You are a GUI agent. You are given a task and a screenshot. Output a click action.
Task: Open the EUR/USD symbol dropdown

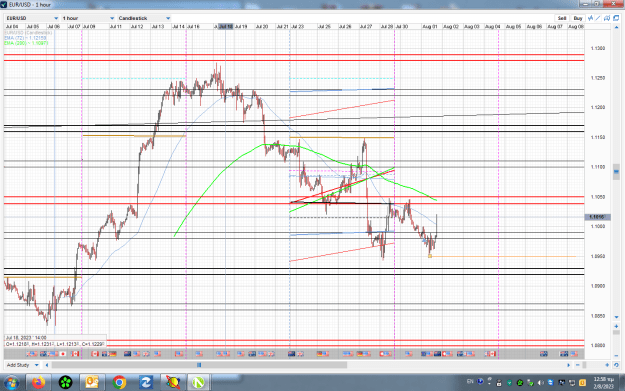(32, 18)
